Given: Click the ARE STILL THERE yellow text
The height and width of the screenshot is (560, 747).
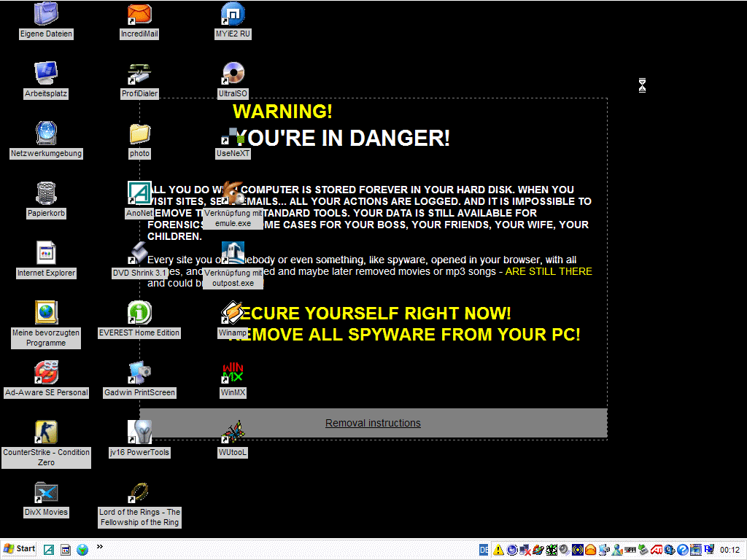Looking at the screenshot, I should pyautogui.click(x=549, y=271).
